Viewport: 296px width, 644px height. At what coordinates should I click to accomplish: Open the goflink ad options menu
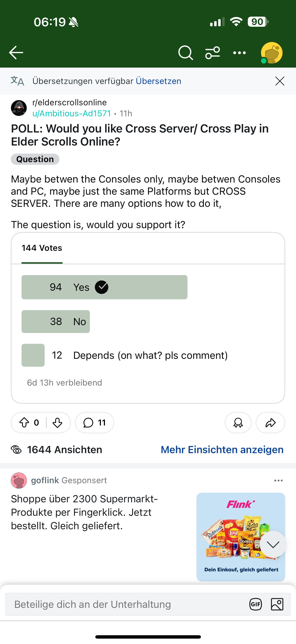point(278,481)
